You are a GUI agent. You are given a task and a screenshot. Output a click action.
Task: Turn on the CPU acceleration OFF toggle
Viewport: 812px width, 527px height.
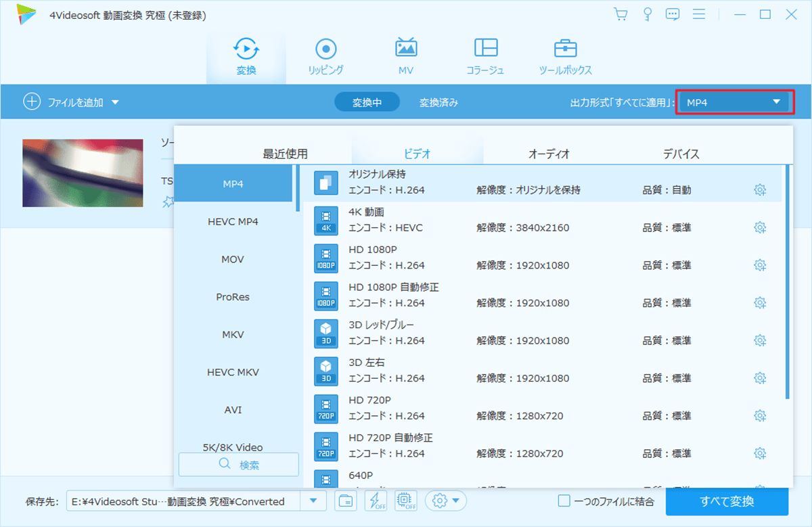[x=405, y=501]
